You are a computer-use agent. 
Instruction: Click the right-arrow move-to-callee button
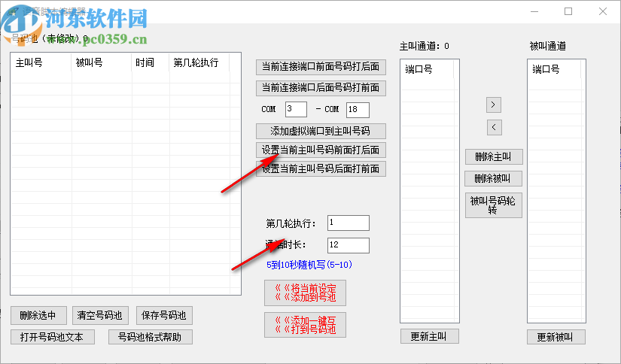click(494, 105)
